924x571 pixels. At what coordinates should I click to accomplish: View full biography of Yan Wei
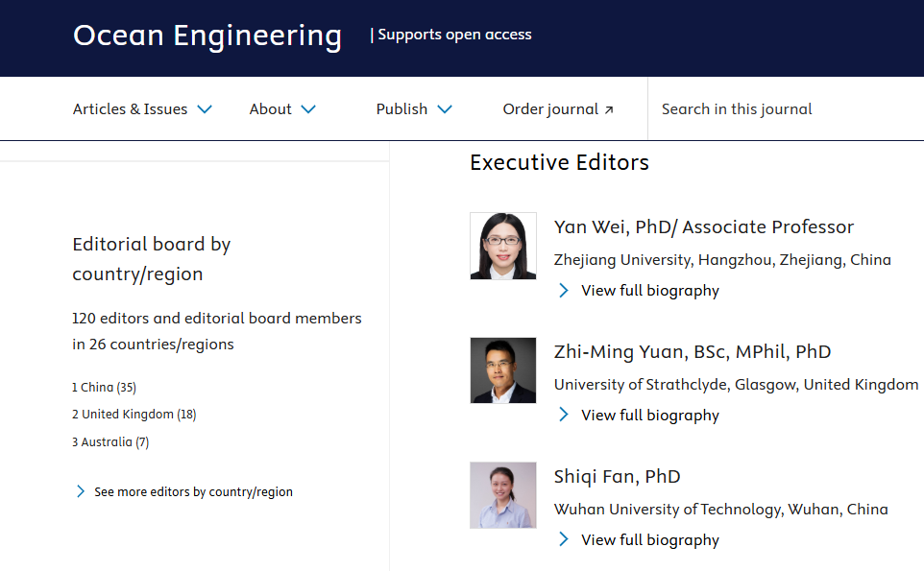click(650, 291)
